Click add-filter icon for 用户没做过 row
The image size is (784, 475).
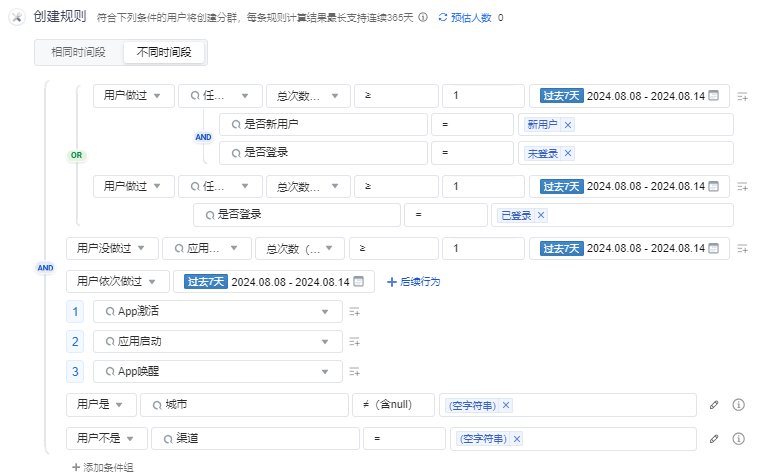coord(742,248)
